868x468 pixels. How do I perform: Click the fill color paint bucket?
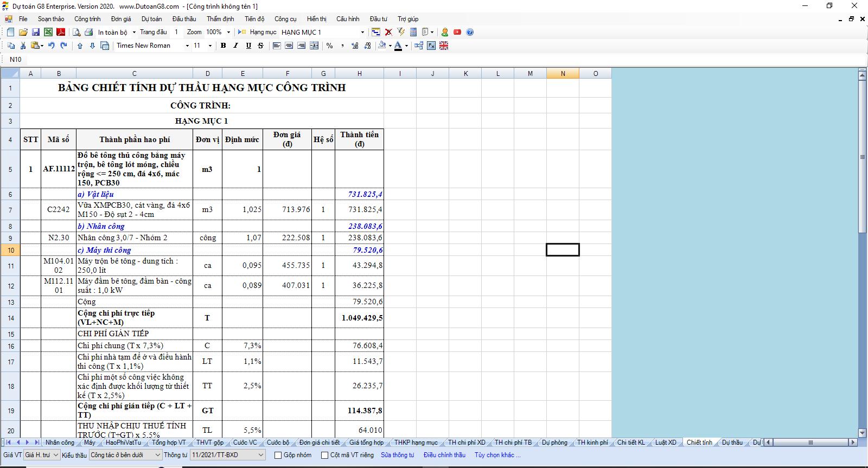pos(382,46)
